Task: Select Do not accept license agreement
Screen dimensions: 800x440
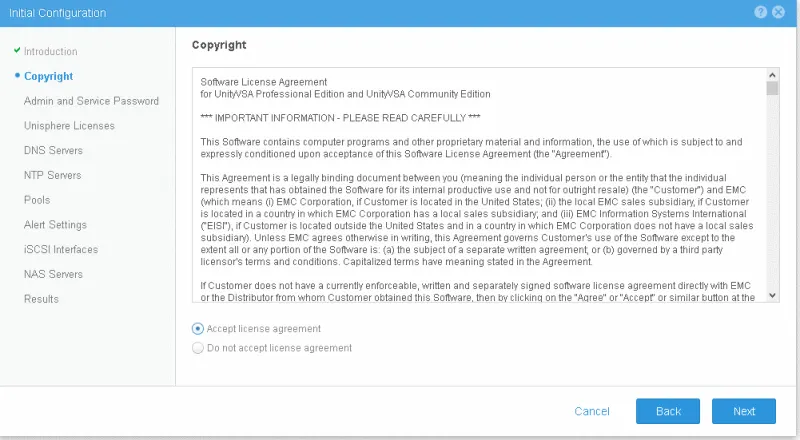Action: pyautogui.click(x=197, y=348)
